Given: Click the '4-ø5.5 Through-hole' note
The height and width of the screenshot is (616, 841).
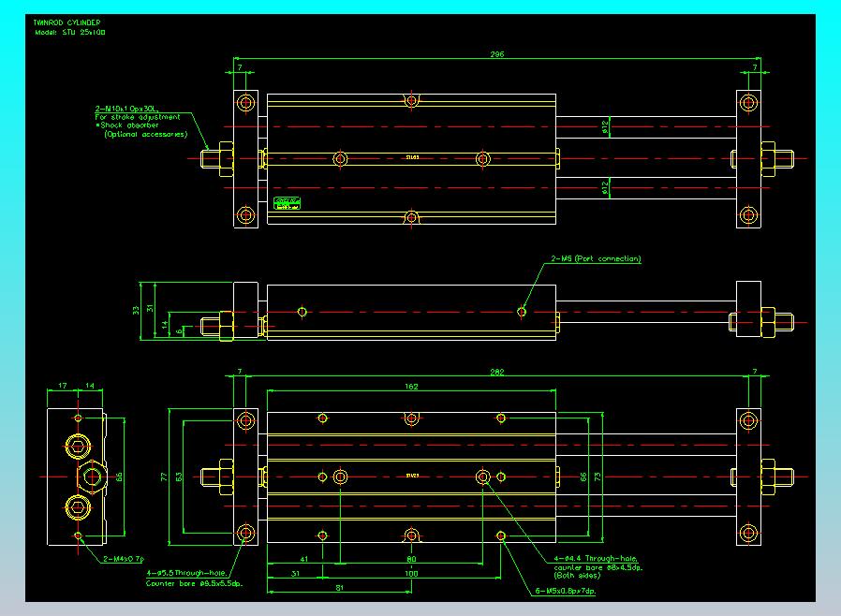Looking at the screenshot, I should 186,573.
